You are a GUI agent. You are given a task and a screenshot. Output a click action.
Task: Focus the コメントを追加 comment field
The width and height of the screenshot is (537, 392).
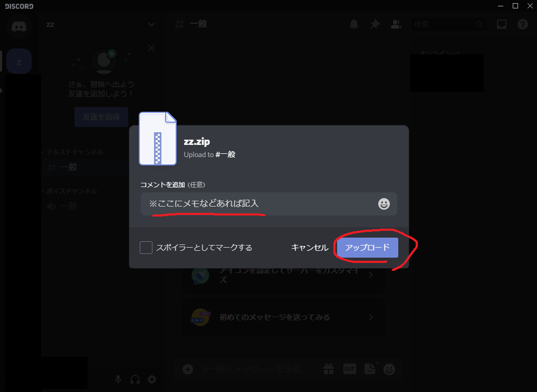269,204
